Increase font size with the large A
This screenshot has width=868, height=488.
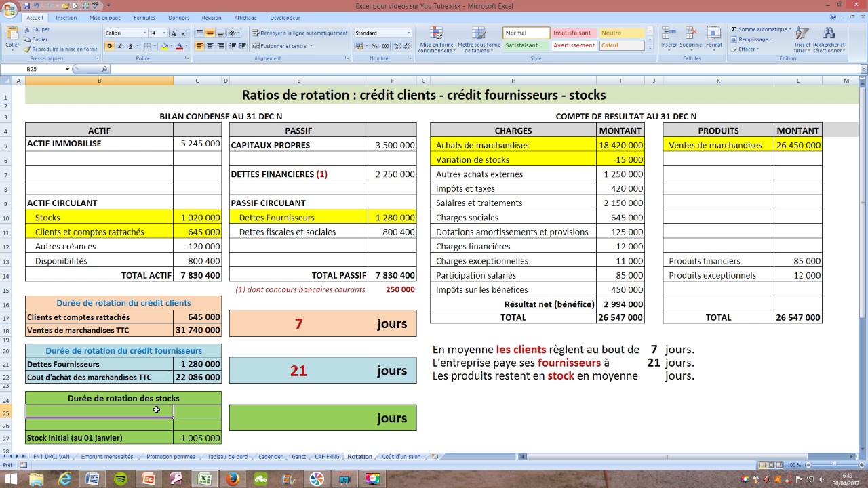174,33
